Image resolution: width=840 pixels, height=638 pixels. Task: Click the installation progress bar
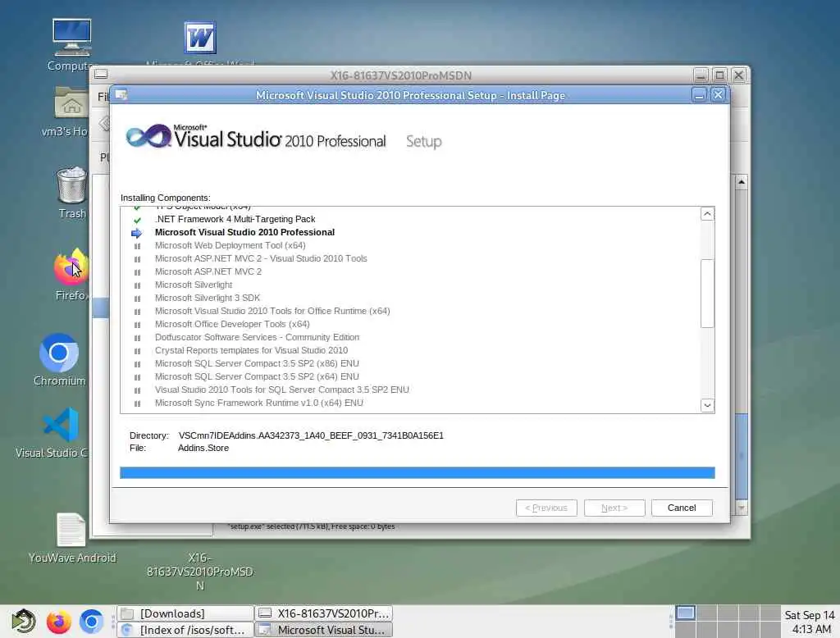click(418, 472)
